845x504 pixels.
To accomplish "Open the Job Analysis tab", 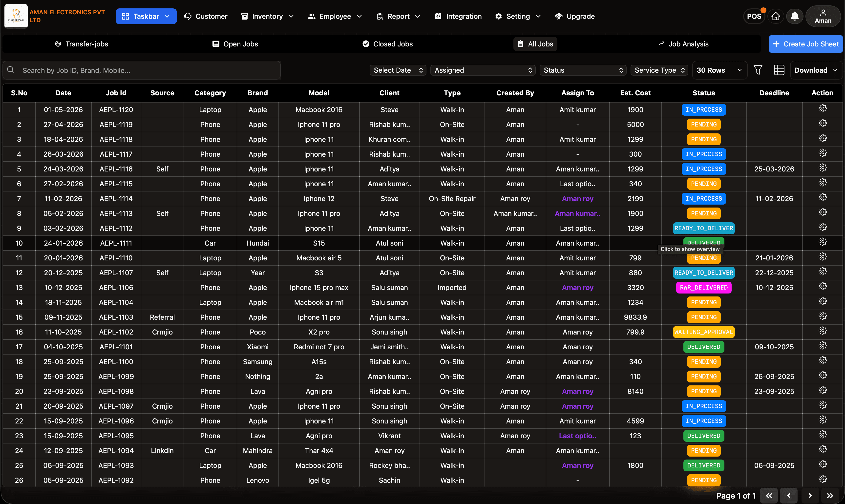I will (683, 44).
